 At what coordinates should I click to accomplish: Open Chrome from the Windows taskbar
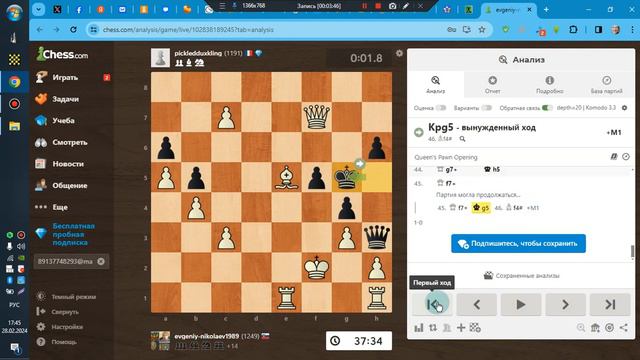pyautogui.click(x=14, y=82)
